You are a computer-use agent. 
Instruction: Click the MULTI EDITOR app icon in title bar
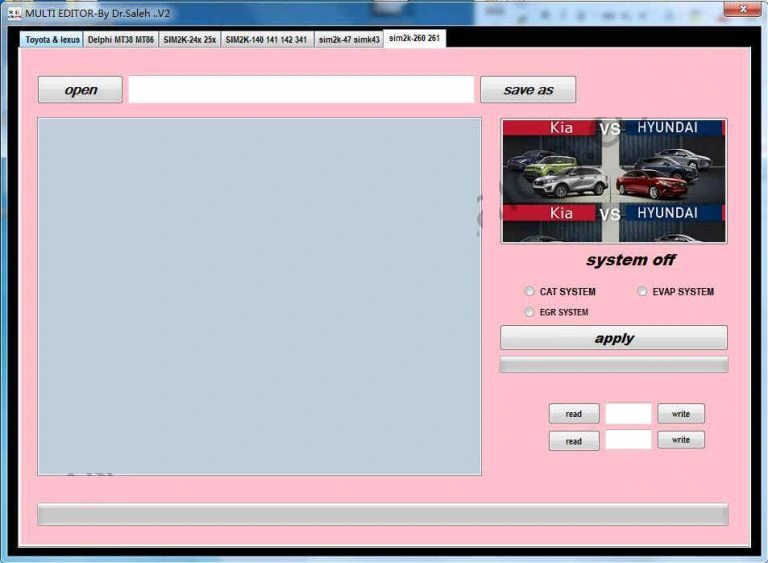(x=14, y=12)
